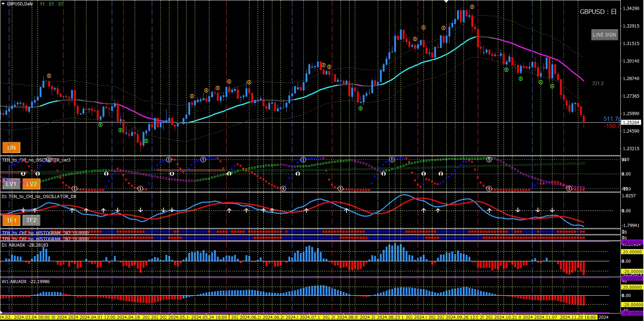Click the 1.23215 price scale value
Viewport: 644px width, 321px height.
point(631,148)
